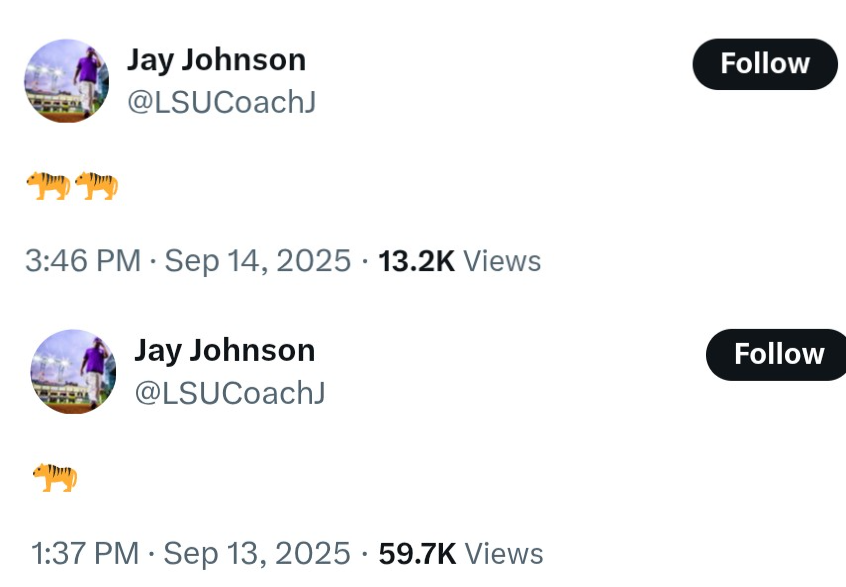Follow Jay Johnson from the Sep 13 post
This screenshot has width=846, height=587.
pyautogui.click(x=778, y=354)
